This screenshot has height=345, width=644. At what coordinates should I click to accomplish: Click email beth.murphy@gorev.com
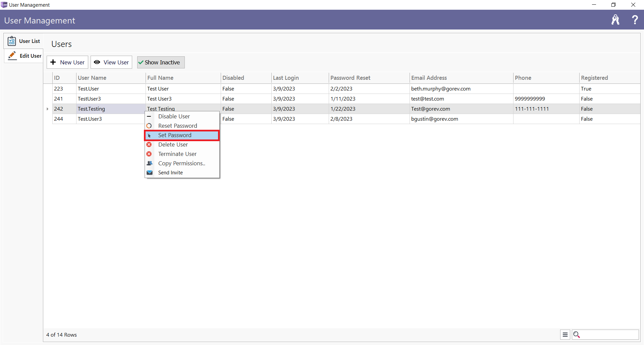pos(441,89)
